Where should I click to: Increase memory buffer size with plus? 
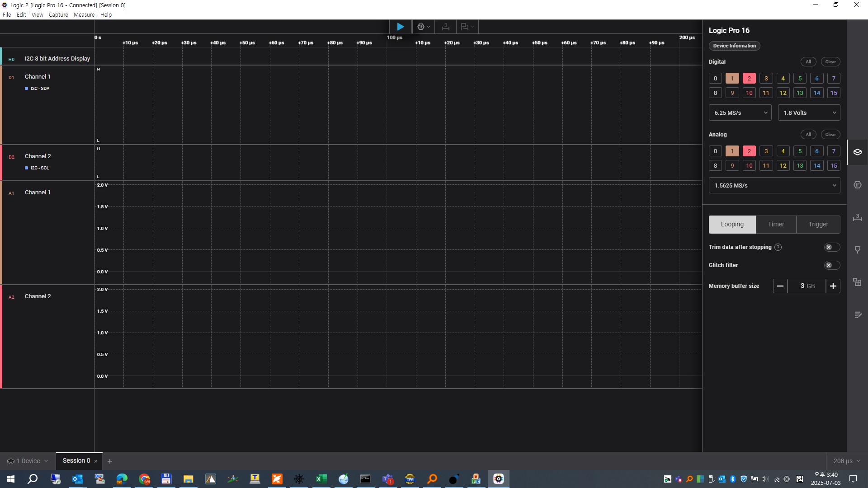click(833, 286)
